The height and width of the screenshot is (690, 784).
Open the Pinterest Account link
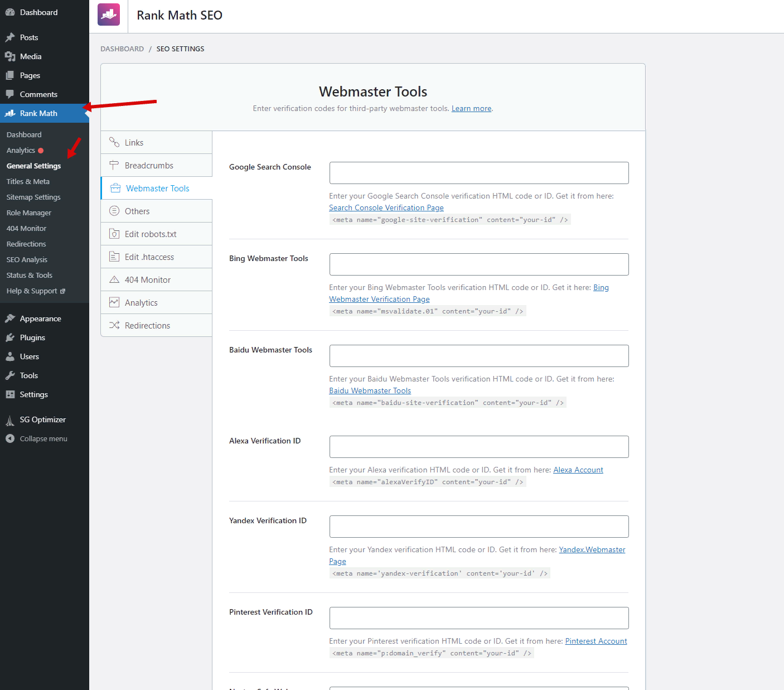click(596, 641)
